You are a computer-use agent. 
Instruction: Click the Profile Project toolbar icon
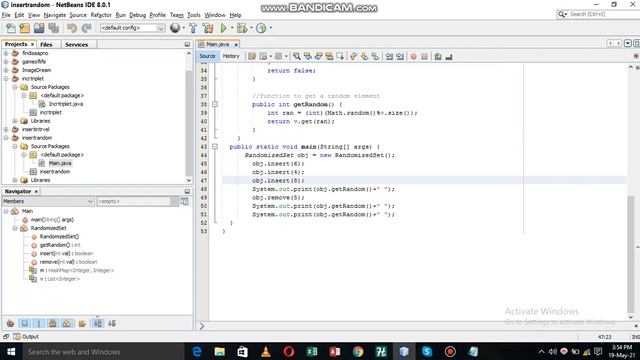[261, 28]
